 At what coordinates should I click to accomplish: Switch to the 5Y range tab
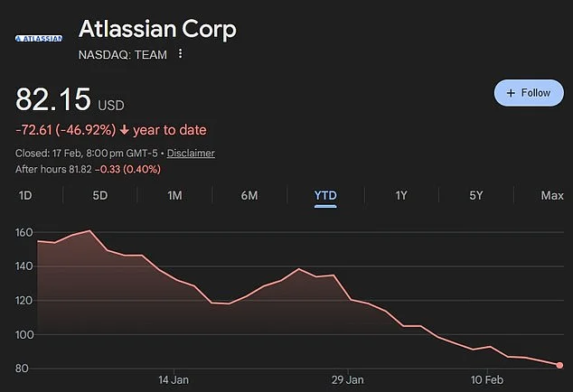point(475,195)
